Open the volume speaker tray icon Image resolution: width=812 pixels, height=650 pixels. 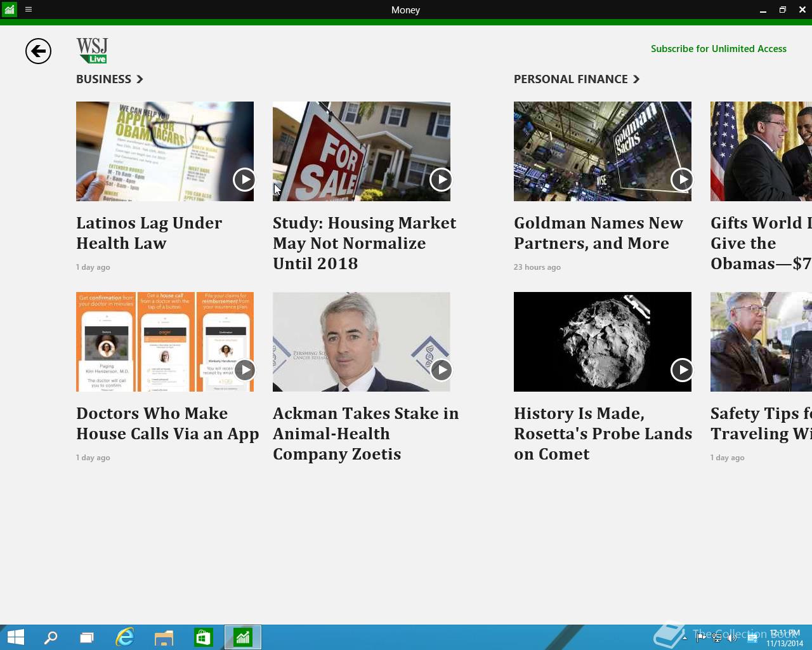[x=732, y=638]
